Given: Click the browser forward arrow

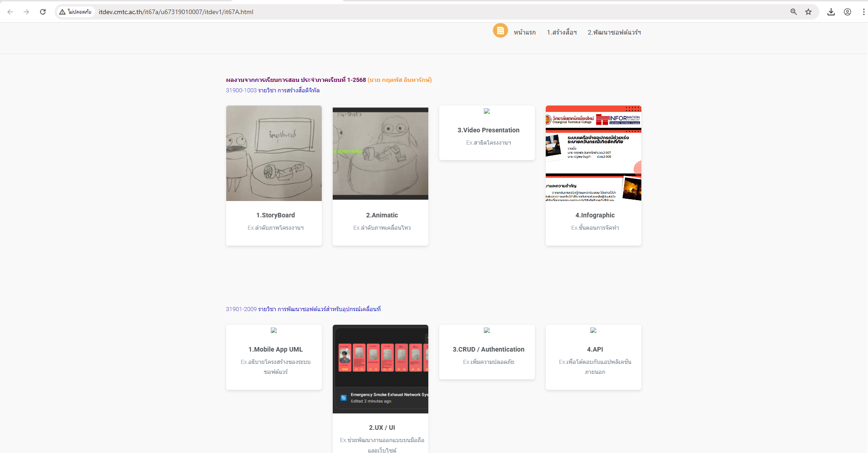Looking at the screenshot, I should click(26, 12).
